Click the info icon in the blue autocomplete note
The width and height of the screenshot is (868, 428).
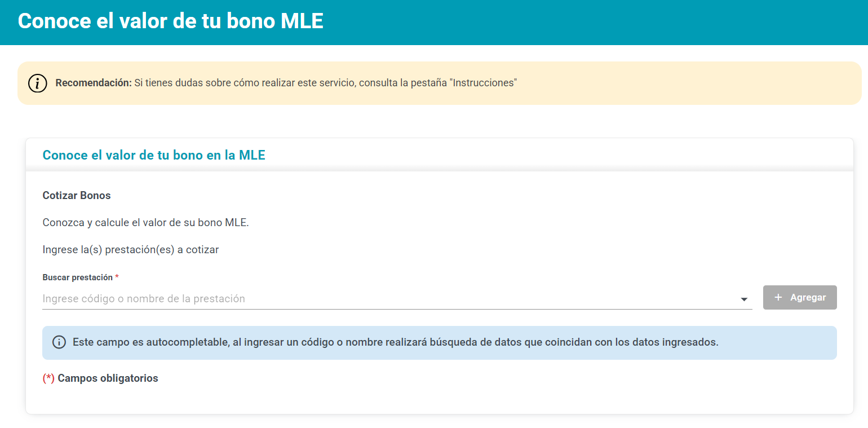[x=59, y=342]
